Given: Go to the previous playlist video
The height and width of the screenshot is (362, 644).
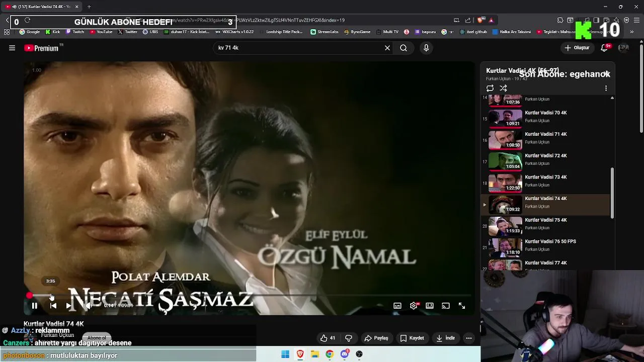Looking at the screenshot, I should (x=53, y=306).
